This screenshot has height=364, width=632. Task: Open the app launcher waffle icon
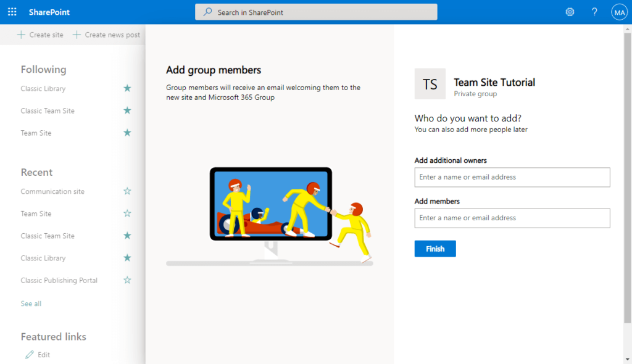pyautogui.click(x=12, y=12)
